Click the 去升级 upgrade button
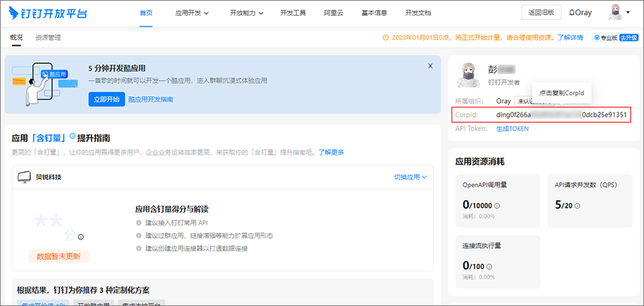This screenshot has width=644, height=306. (629, 37)
